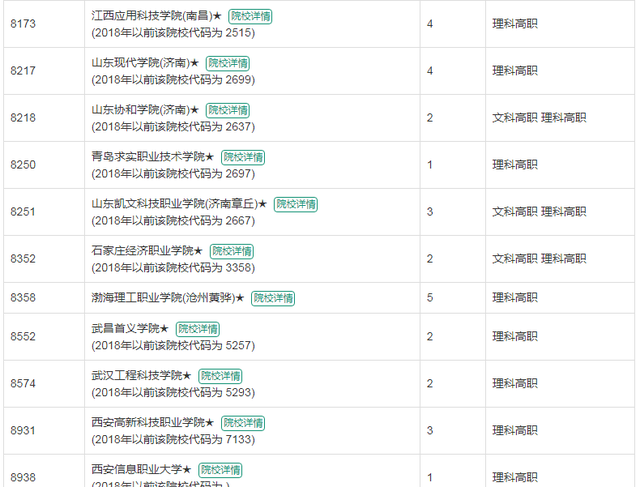
Task: Click 理科高职 in row 8250
Action: 515,165
